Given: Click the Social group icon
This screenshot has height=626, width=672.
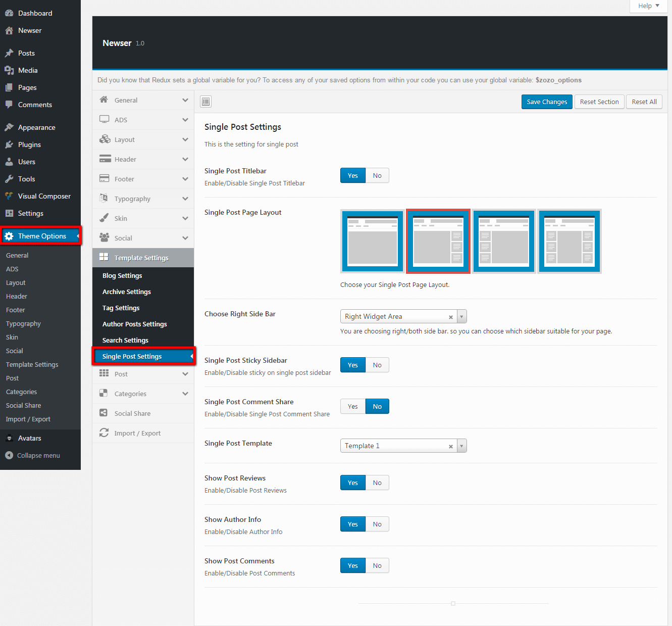Looking at the screenshot, I should 105,237.
